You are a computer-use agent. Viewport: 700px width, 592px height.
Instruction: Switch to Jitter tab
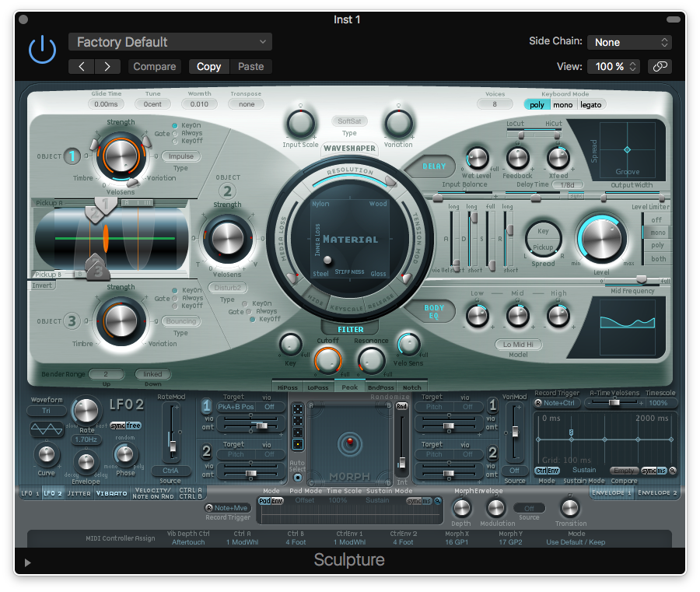pos(79,493)
